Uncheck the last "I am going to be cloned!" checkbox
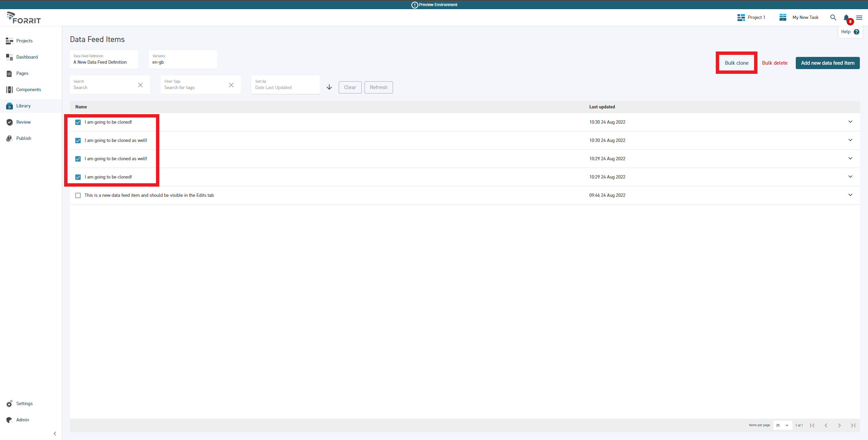 click(x=78, y=177)
